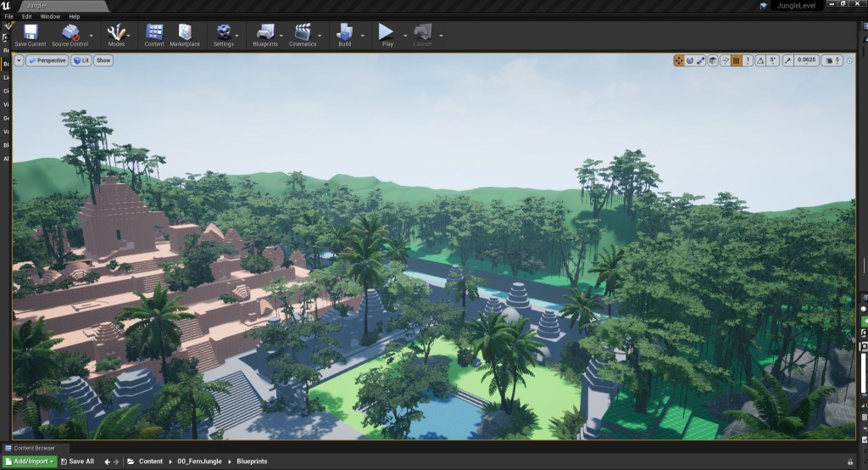The width and height of the screenshot is (868, 470).
Task: Toggle grid snapping in the viewport
Action: pos(736,60)
